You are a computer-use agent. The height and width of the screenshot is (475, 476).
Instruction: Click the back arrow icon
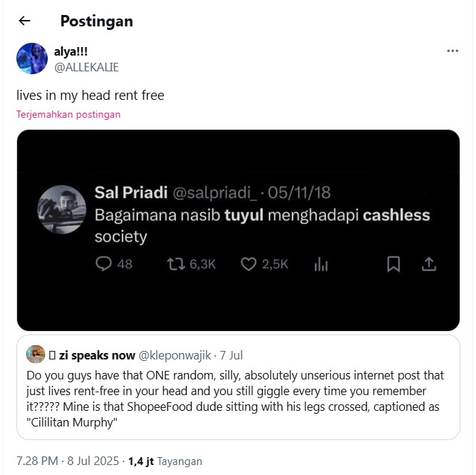pyautogui.click(x=24, y=21)
